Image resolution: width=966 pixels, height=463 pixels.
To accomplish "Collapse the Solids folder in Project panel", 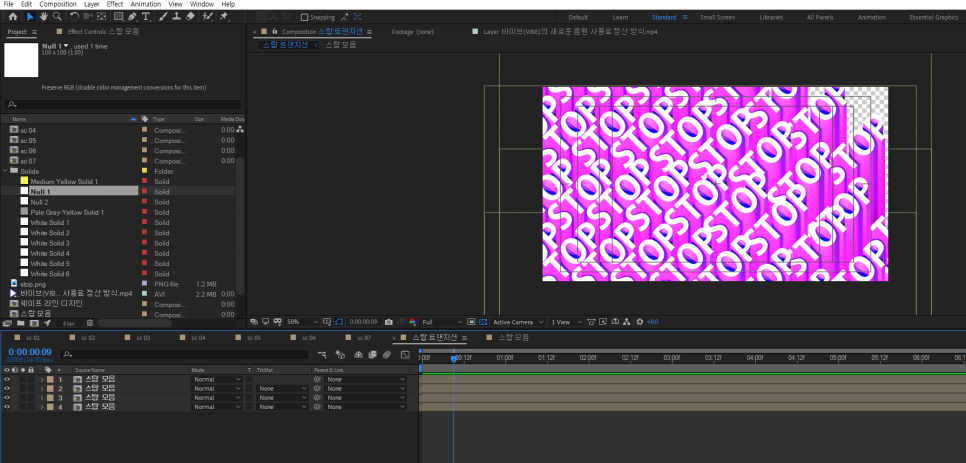I will pyautogui.click(x=6, y=171).
